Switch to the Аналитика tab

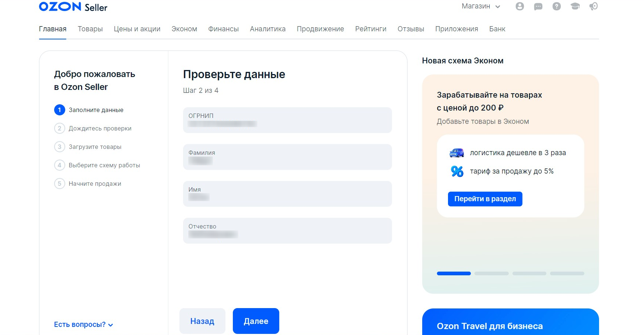[x=267, y=29]
